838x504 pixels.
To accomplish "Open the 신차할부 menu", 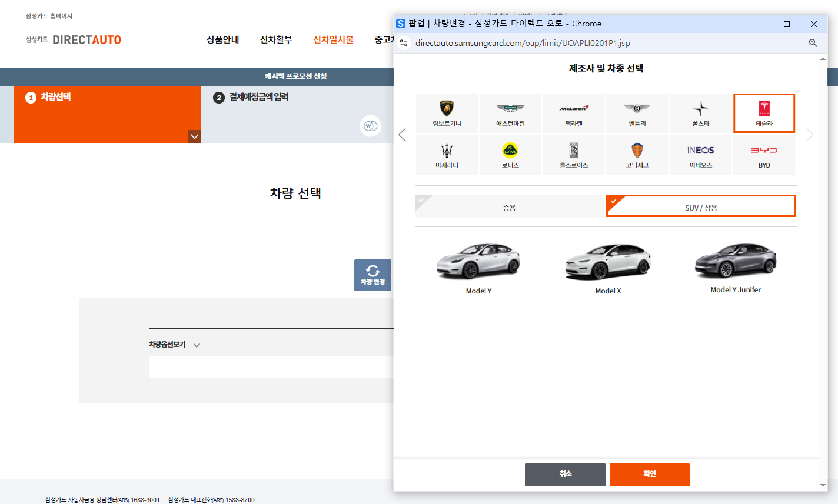I will 276,40.
